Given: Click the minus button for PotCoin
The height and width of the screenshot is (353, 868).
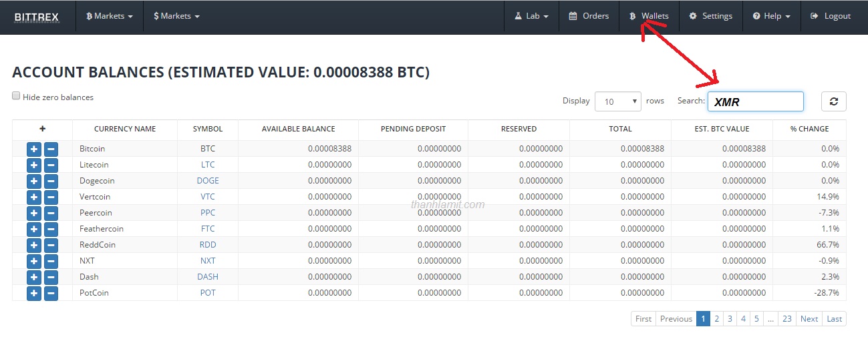Looking at the screenshot, I should coord(51,293).
